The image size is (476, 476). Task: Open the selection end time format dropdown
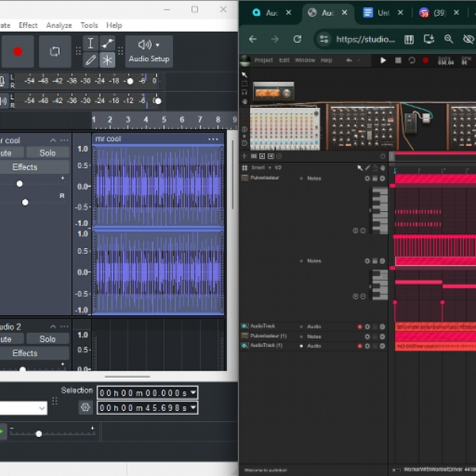tap(193, 408)
